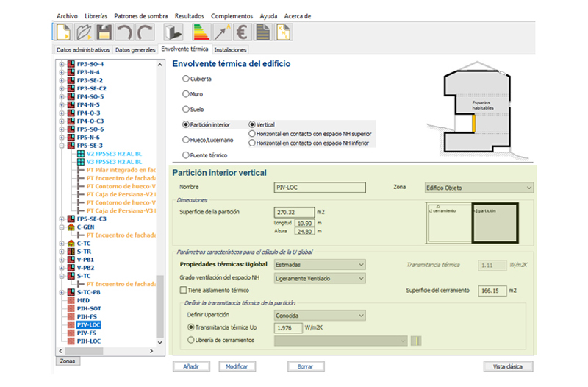Click the wall icon of V-PB1
This screenshot has width=588, height=387.
pyautogui.click(x=71, y=260)
